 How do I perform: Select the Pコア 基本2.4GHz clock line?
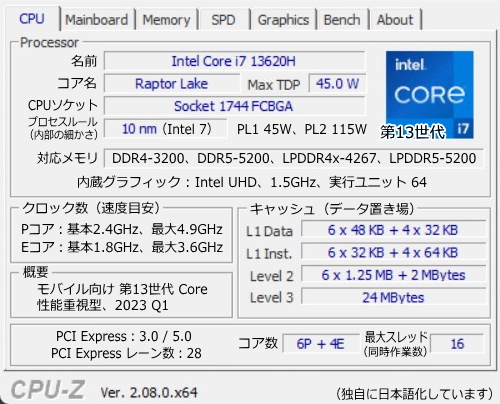tap(122, 229)
